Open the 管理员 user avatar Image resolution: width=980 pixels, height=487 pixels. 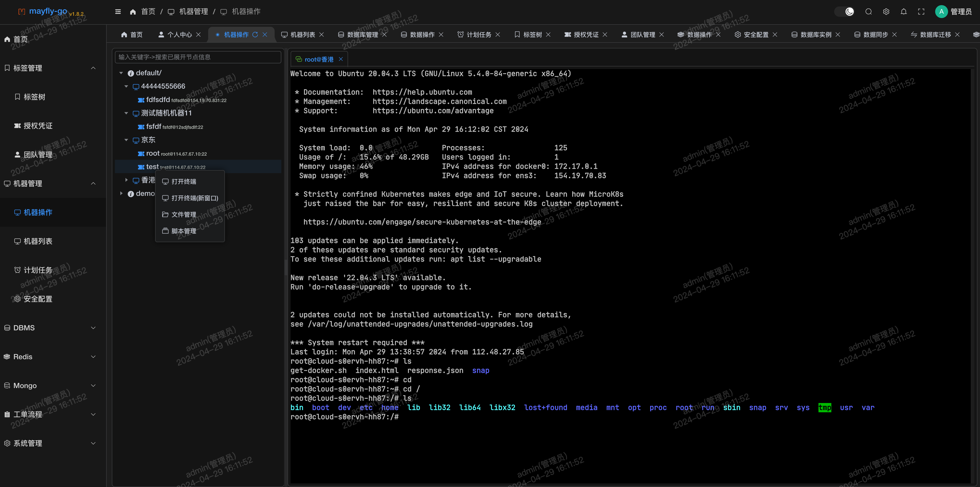(941, 12)
